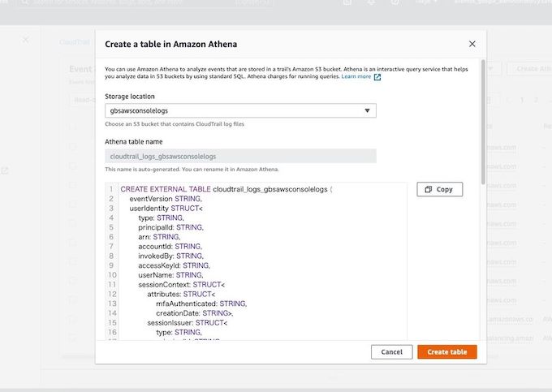Cancel the Athena table creation
The width and height of the screenshot is (552, 392).
pyautogui.click(x=391, y=352)
